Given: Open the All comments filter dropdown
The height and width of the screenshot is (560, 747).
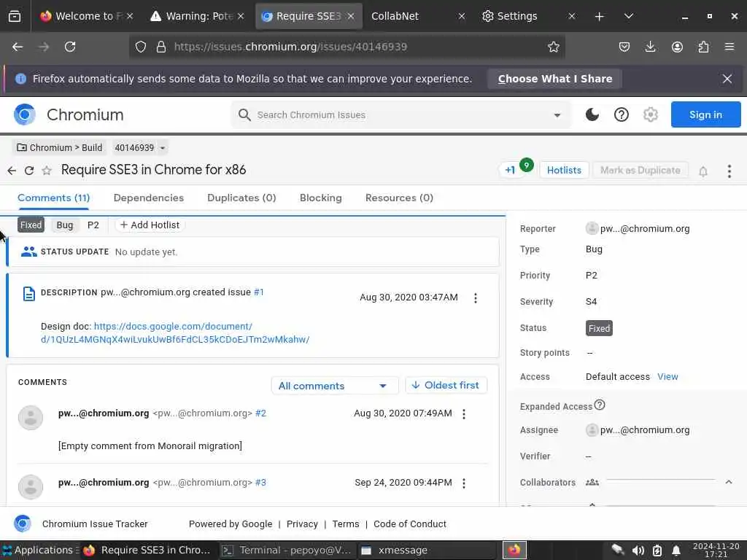Looking at the screenshot, I should [x=334, y=386].
